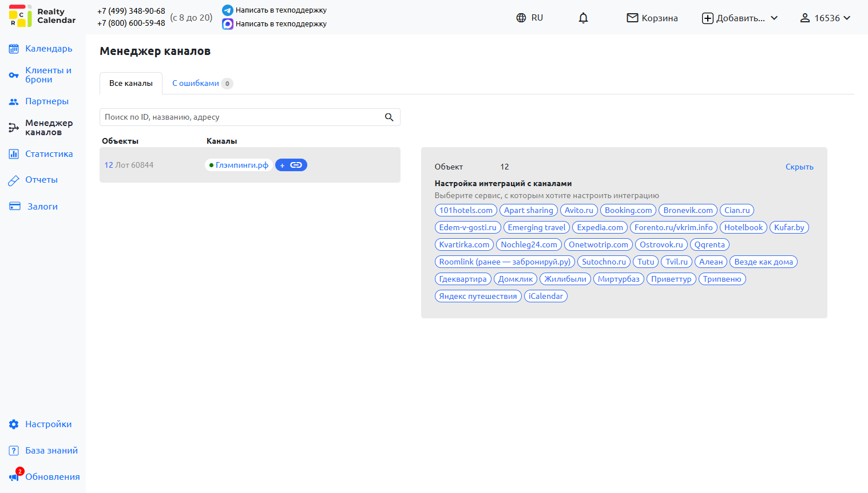Screen dimensions: 868x493
Task: Expand the Добавить dropdown arrow
Action: point(774,18)
